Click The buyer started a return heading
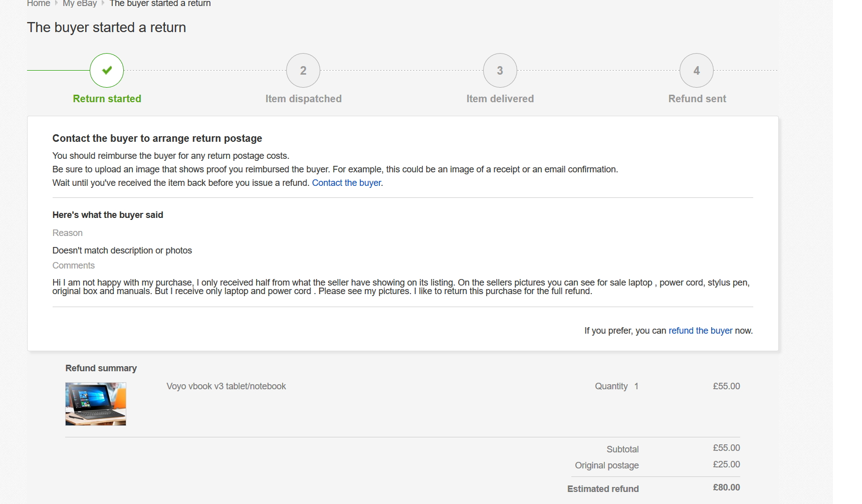Image resolution: width=862 pixels, height=504 pixels. click(x=106, y=28)
